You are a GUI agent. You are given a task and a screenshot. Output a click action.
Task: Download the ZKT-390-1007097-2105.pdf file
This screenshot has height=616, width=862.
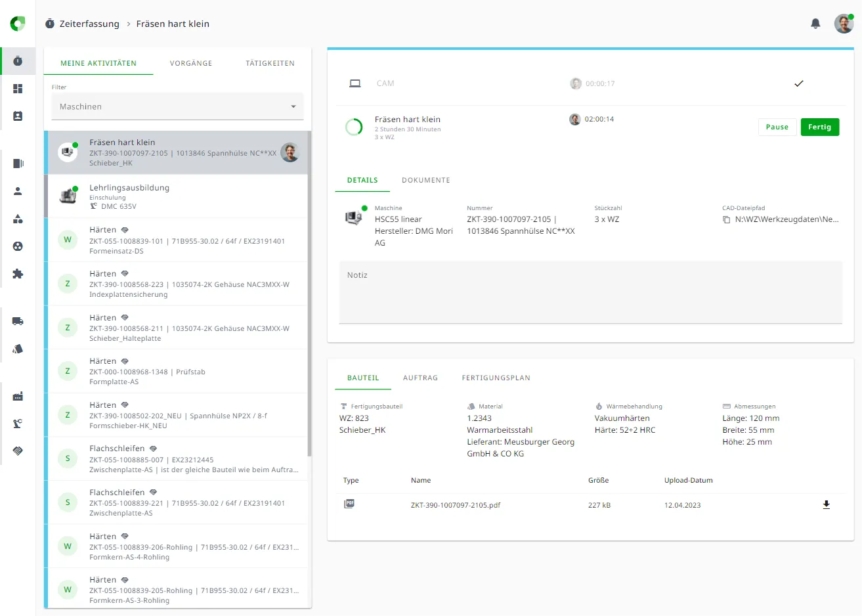826,505
